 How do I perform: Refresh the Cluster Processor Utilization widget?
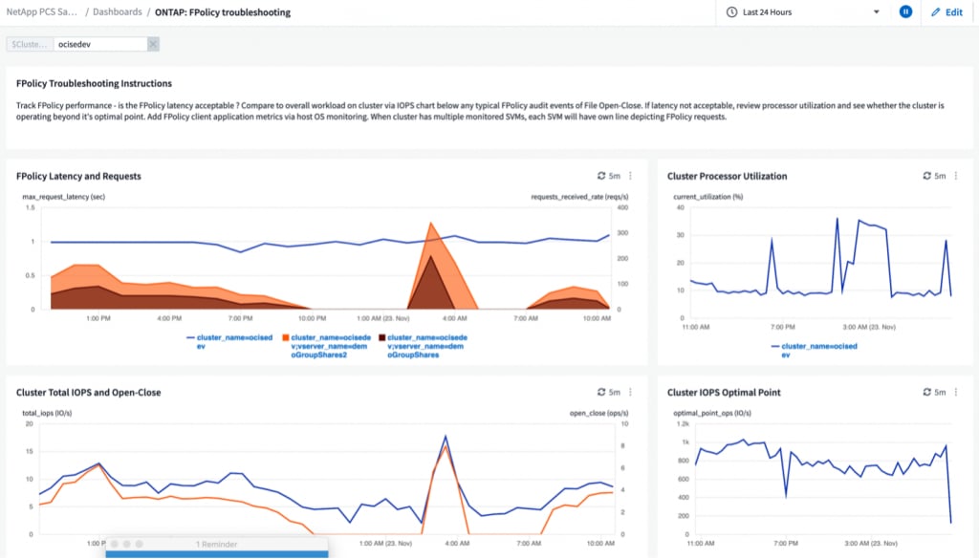point(927,176)
